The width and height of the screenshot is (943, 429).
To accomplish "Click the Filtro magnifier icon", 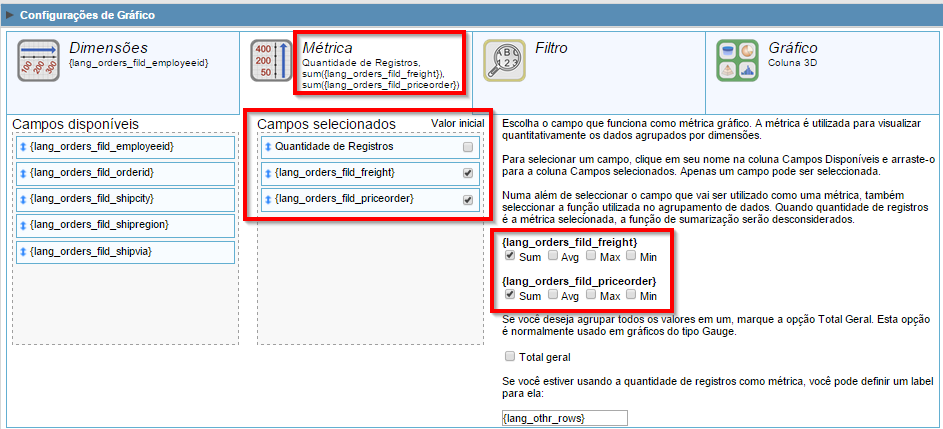I will click(x=504, y=60).
